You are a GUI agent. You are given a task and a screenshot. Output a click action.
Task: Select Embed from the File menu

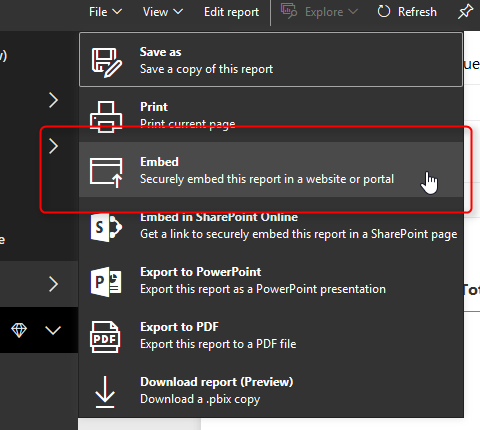point(271,170)
